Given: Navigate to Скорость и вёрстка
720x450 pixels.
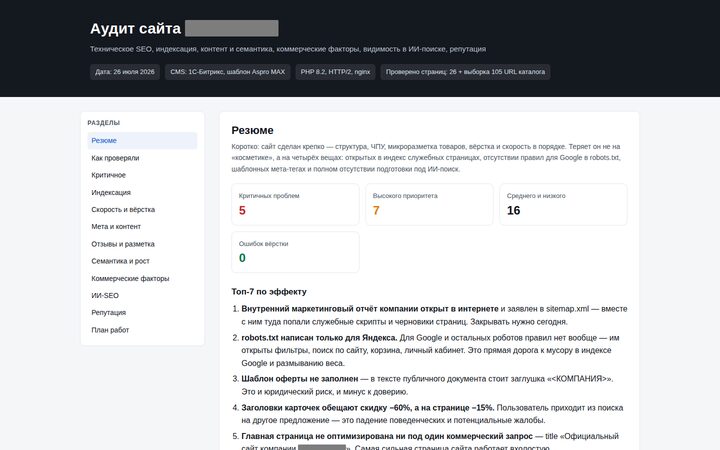Looking at the screenshot, I should coord(142,209).
